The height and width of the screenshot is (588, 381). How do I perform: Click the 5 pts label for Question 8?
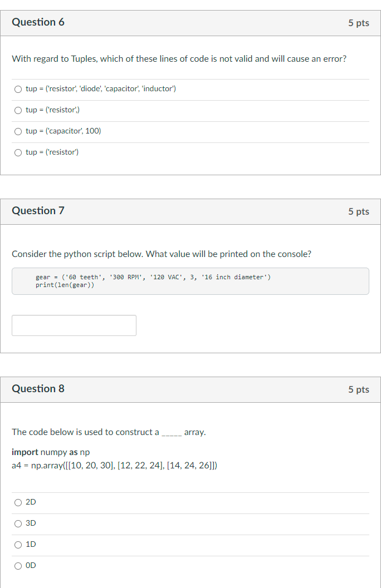[359, 389]
